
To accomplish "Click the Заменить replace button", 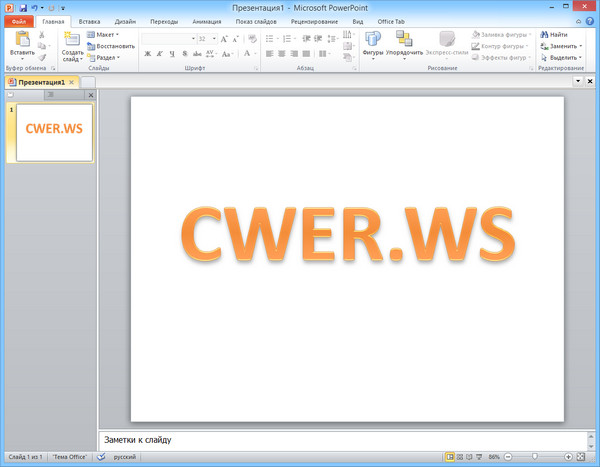I will point(558,46).
